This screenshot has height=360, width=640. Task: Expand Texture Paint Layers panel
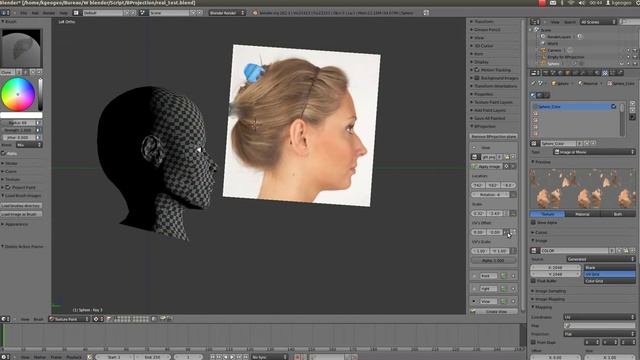coord(493,102)
